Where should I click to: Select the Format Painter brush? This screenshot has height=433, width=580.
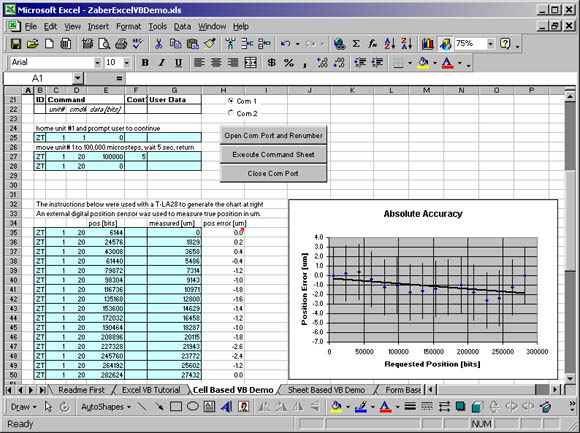tap(209, 44)
